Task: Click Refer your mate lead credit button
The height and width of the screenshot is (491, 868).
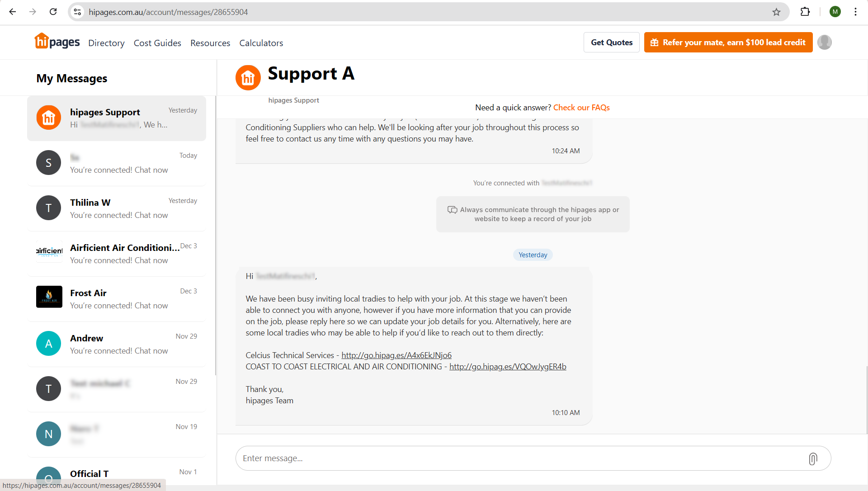Action: point(728,42)
